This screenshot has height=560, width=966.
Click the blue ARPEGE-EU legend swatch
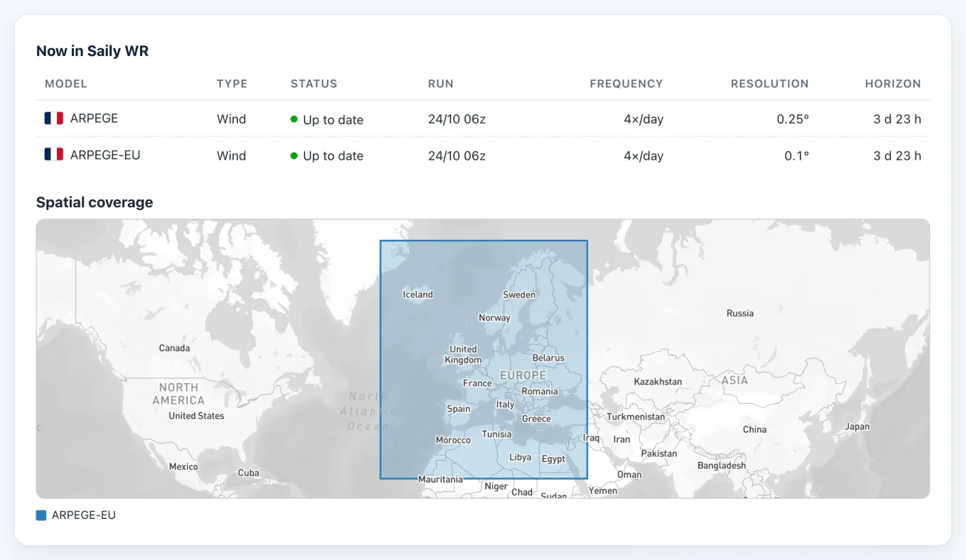click(x=41, y=515)
